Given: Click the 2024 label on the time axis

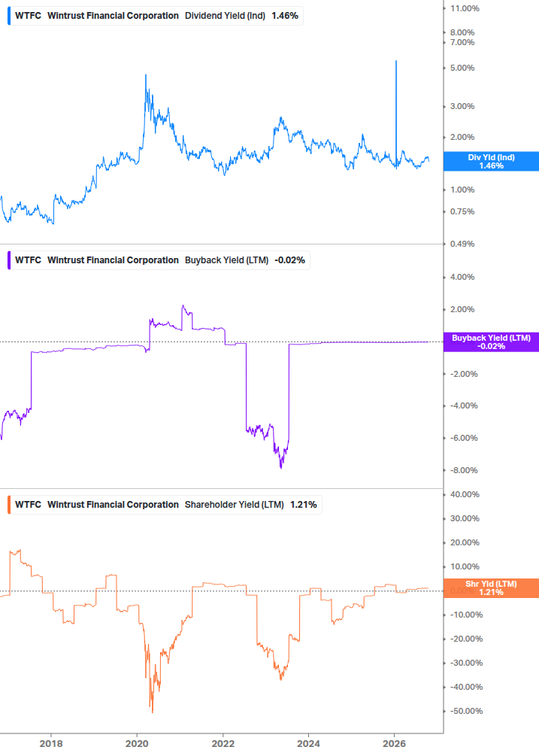Looking at the screenshot, I should [x=308, y=743].
